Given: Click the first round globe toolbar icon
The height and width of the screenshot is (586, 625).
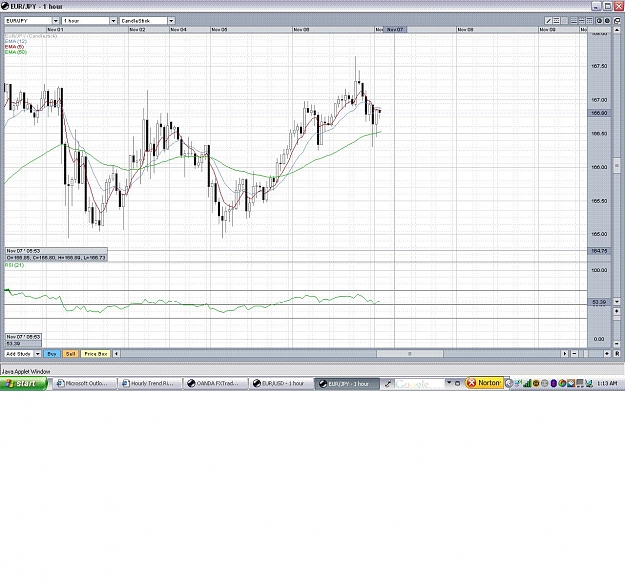Looking at the screenshot, I should click(599, 21).
